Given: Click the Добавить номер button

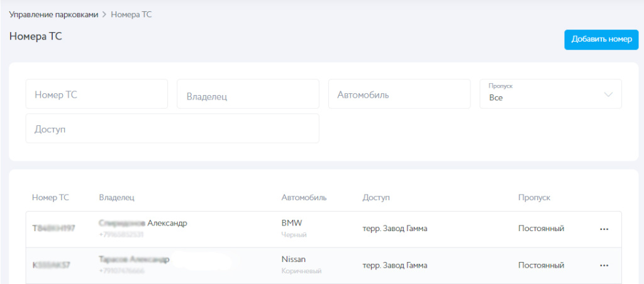Looking at the screenshot, I should (601, 39).
